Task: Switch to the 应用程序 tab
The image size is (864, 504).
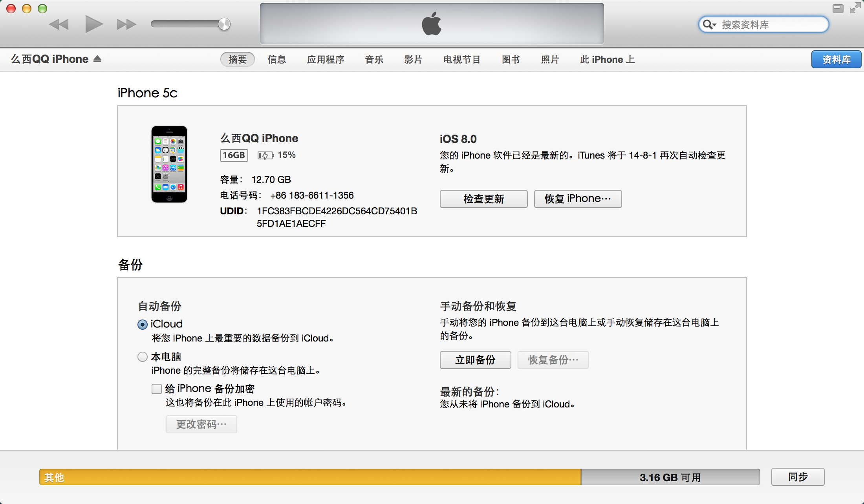Action: coord(326,59)
